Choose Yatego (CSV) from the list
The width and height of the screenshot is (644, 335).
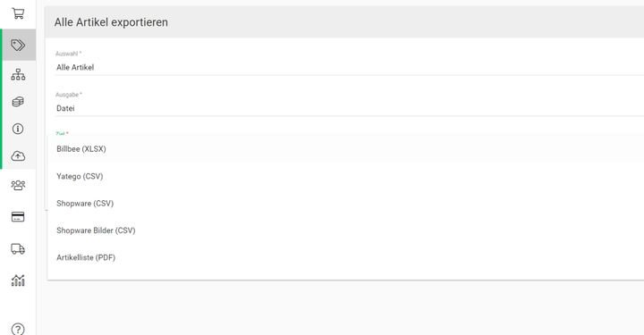tap(346, 176)
